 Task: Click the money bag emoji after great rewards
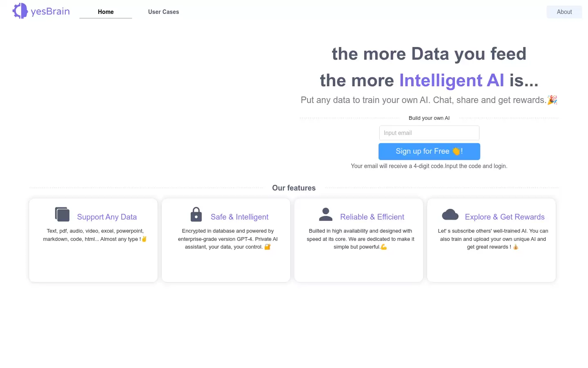pos(516,247)
